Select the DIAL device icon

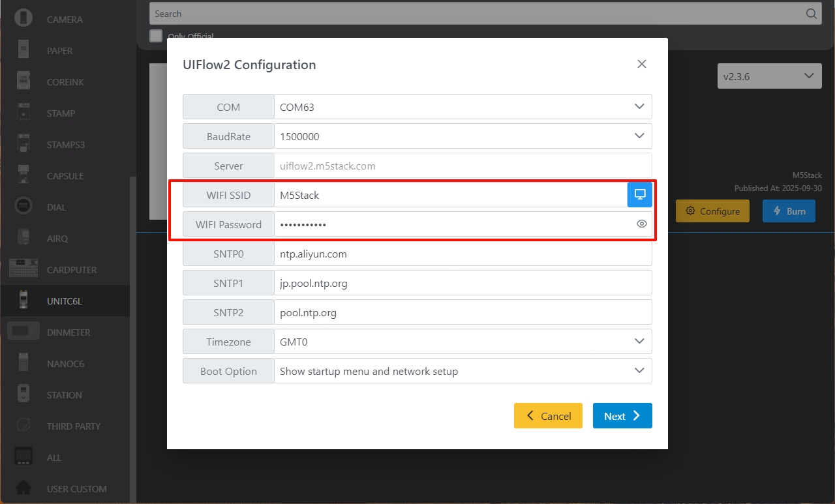click(x=23, y=207)
